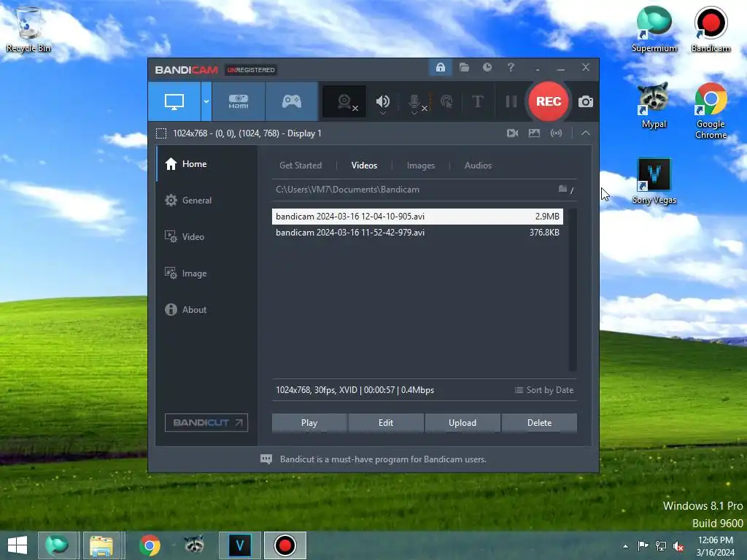This screenshot has width=747, height=560.
Task: Open Image settings in sidebar
Action: [206, 273]
